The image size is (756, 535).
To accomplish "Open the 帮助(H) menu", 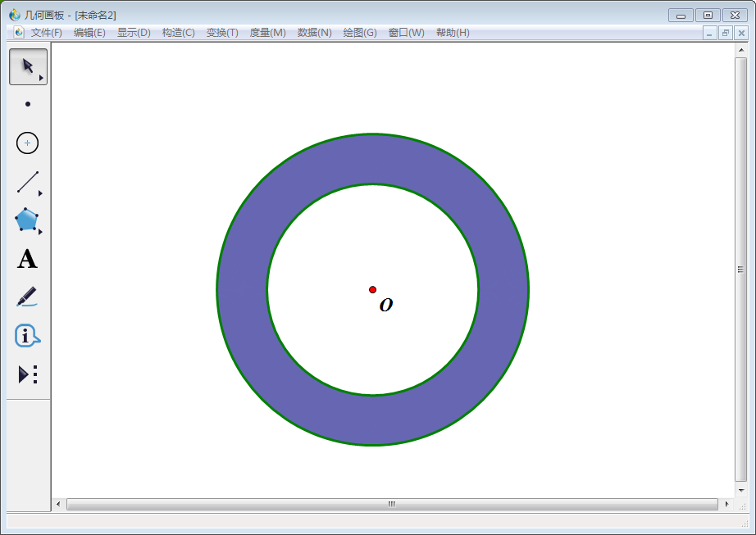I will pos(453,33).
